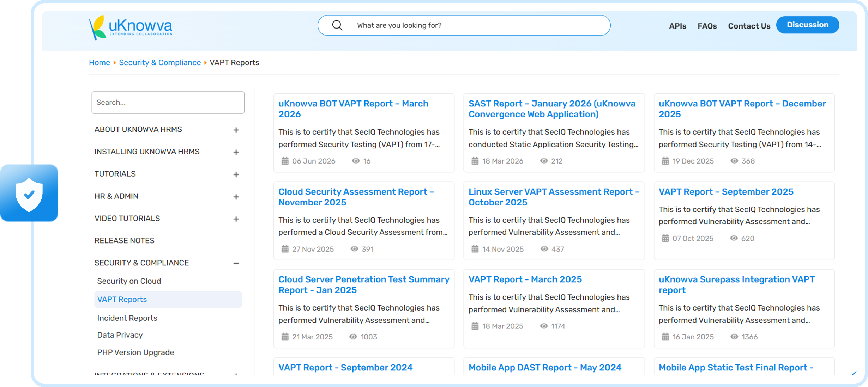
Task: Click the magnifier icon in the top search bar
Action: pos(337,25)
